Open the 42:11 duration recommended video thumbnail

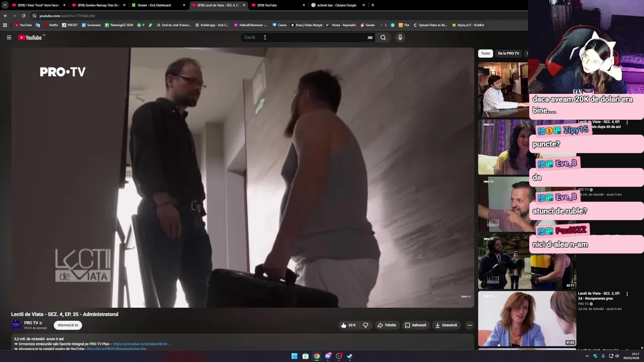tap(527, 261)
